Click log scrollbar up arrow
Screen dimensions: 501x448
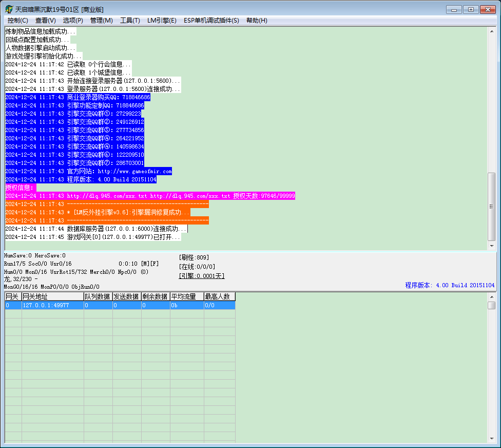pyautogui.click(x=492, y=31)
